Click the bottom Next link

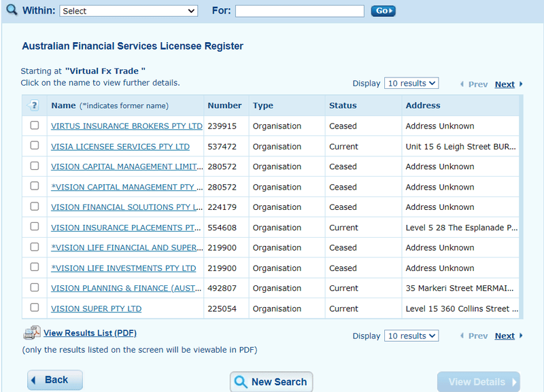505,336
